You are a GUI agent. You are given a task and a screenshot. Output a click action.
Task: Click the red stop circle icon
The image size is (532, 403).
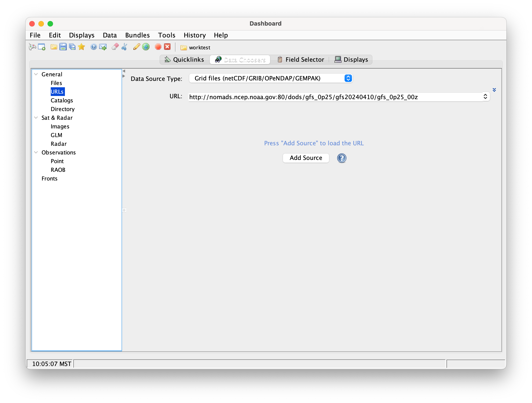(158, 47)
